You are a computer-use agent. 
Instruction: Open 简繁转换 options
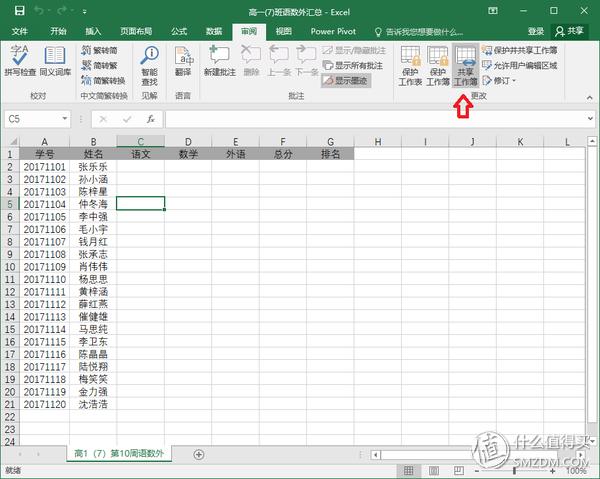tap(103, 81)
